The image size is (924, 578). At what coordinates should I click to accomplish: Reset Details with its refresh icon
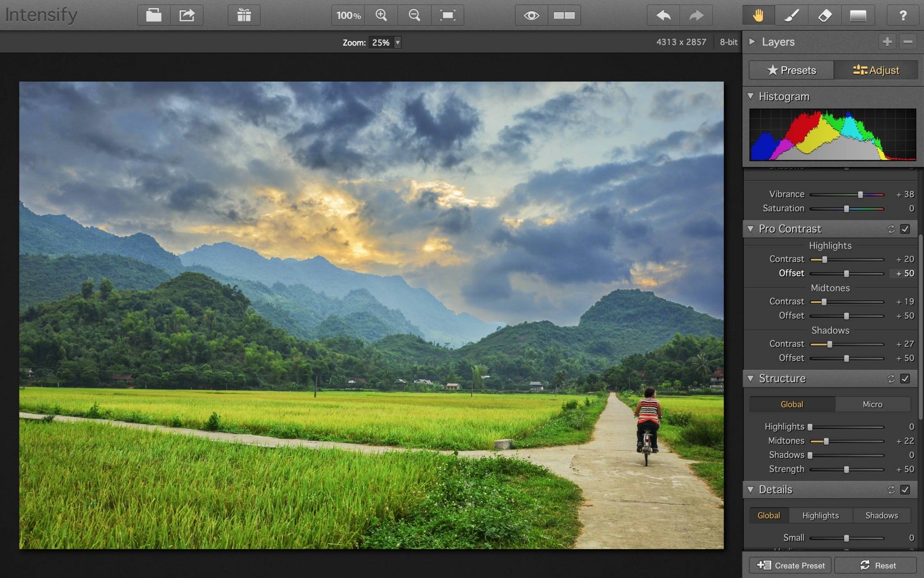click(891, 489)
